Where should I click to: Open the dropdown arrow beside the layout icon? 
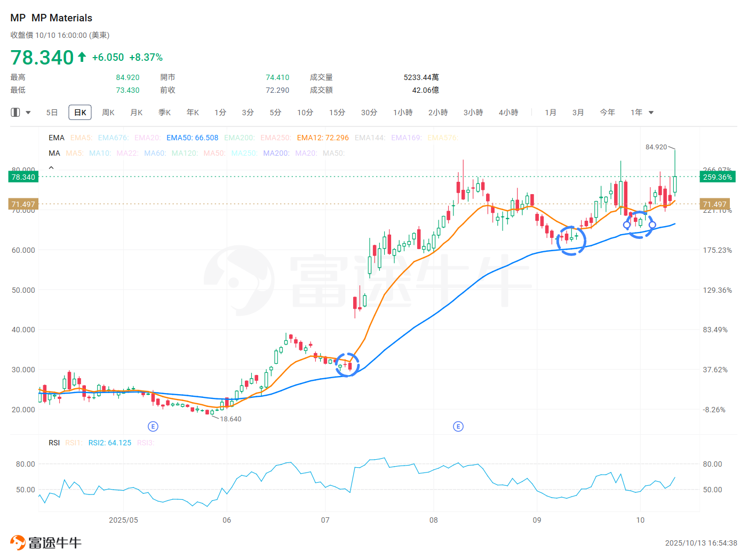click(x=28, y=113)
